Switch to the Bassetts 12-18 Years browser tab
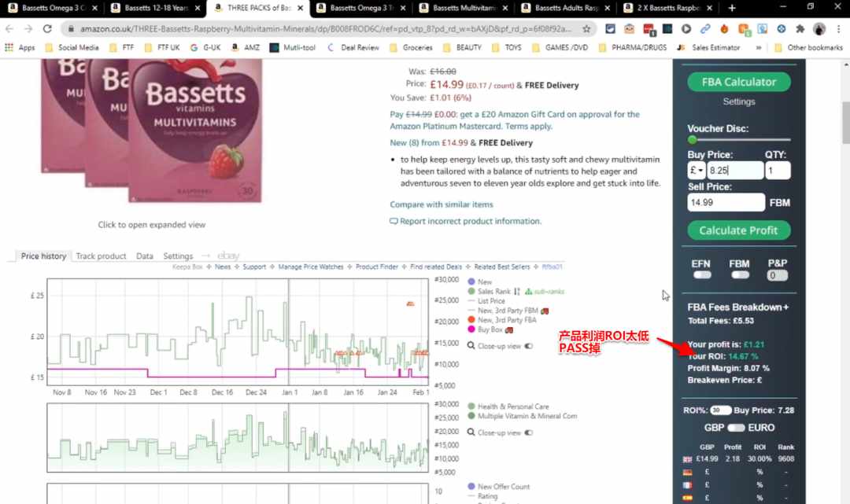850x504 pixels. [x=155, y=8]
